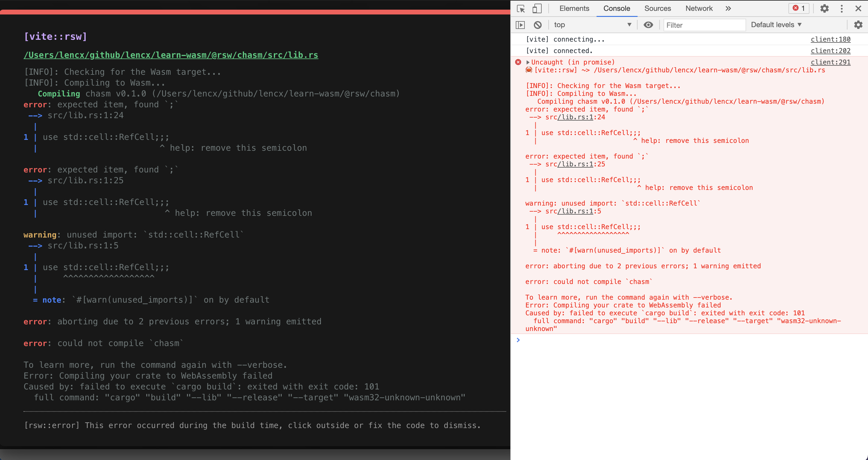The width and height of the screenshot is (868, 460).
Task: Switch to the Sources tab
Action: pyautogui.click(x=657, y=8)
